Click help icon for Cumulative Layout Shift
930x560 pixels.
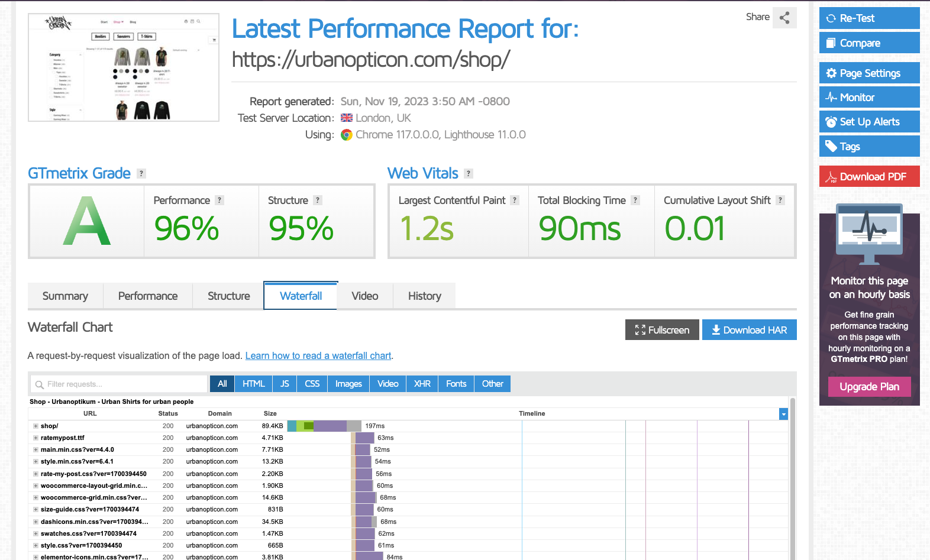pyautogui.click(x=780, y=200)
